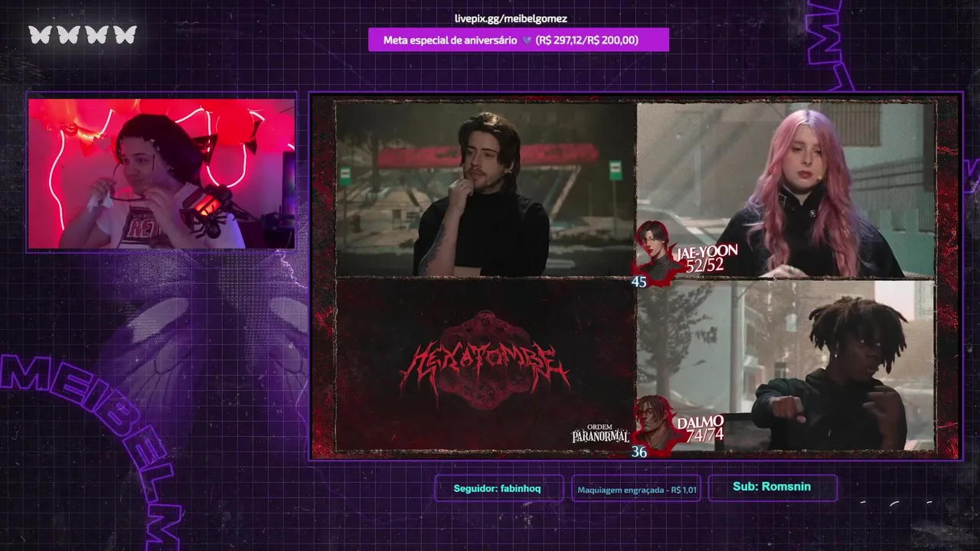Click the Meta especial de aniversário goal bar

[518, 40]
